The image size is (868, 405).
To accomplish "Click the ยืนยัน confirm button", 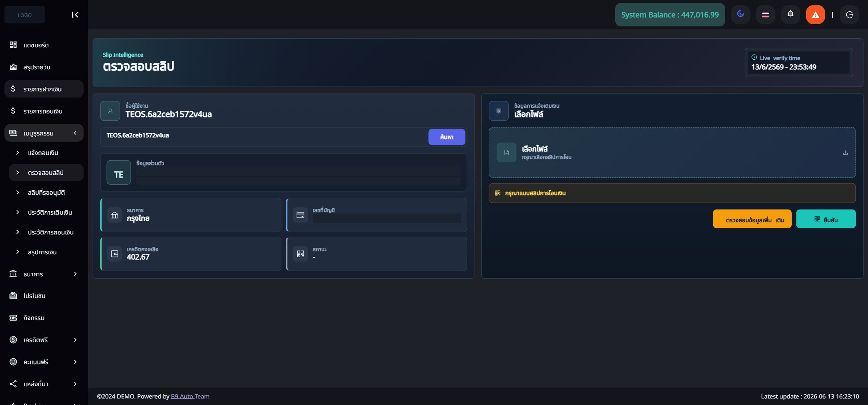I will 826,219.
